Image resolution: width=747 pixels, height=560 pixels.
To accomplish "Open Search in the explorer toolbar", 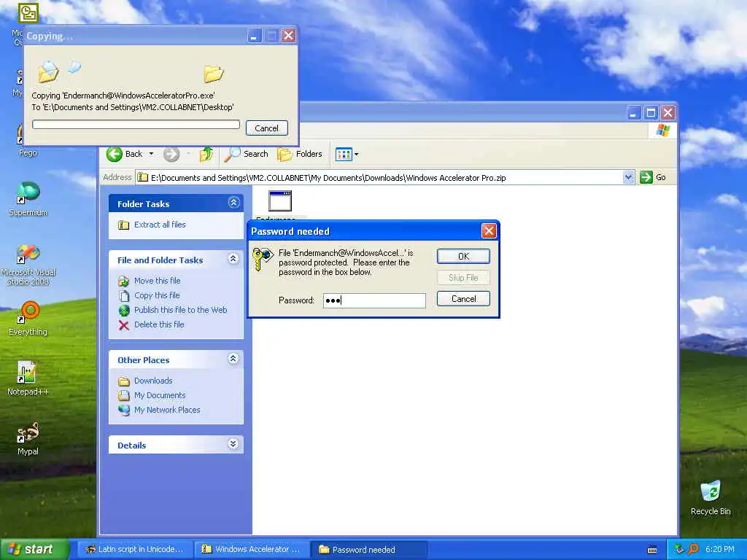I will coord(247,154).
